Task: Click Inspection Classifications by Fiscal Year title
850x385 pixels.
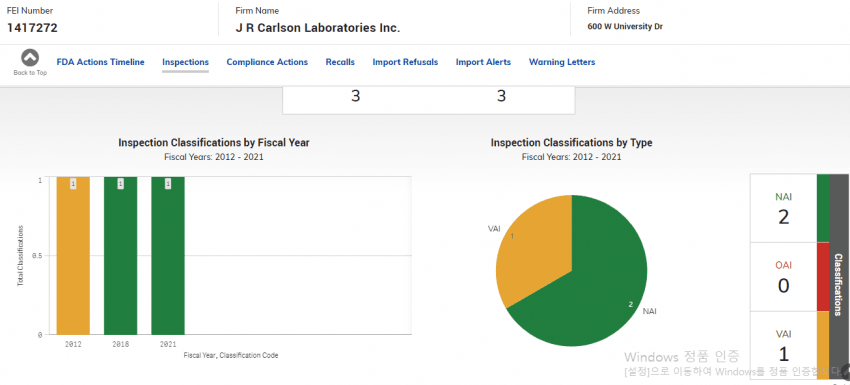Action: [214, 143]
